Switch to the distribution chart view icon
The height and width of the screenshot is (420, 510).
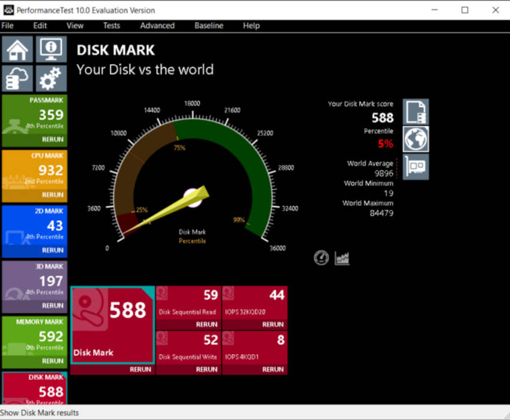[342, 258]
